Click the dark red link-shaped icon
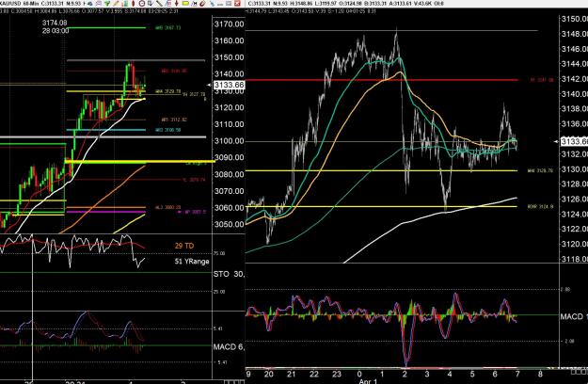The width and height of the screenshot is (588, 384). pyautogui.click(x=202, y=4)
